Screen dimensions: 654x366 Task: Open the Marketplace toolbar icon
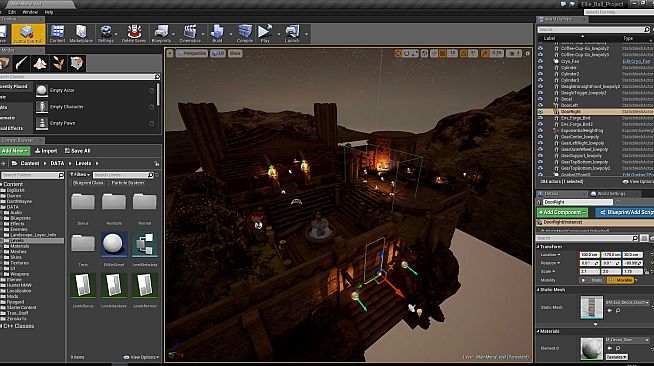pyautogui.click(x=81, y=33)
